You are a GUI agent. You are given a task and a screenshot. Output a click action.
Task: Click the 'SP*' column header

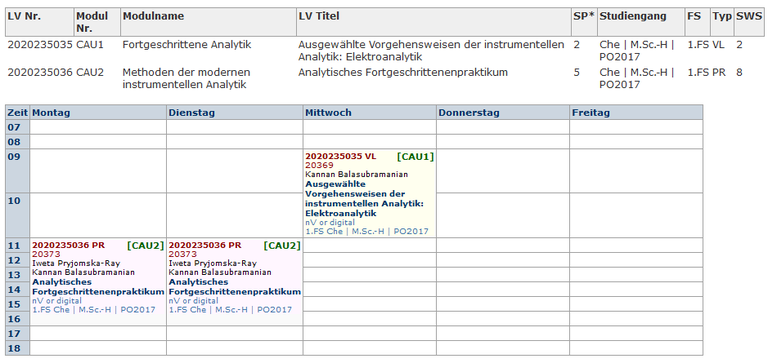[584, 22]
